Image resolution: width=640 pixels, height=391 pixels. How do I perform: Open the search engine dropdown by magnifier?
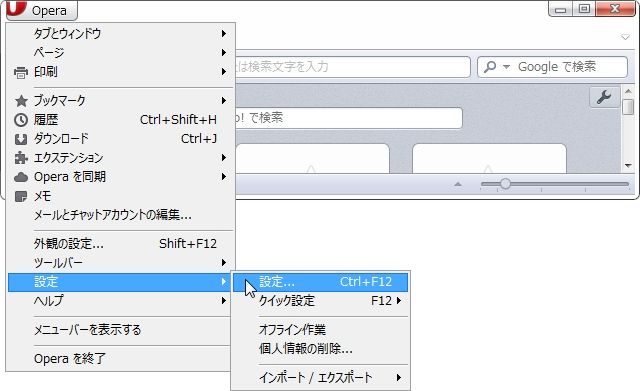click(507, 67)
